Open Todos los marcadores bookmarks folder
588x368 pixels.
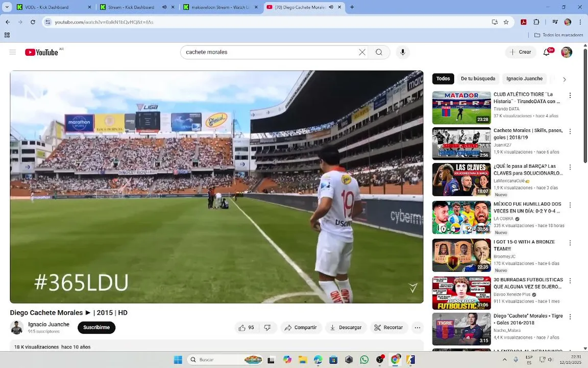(x=559, y=35)
